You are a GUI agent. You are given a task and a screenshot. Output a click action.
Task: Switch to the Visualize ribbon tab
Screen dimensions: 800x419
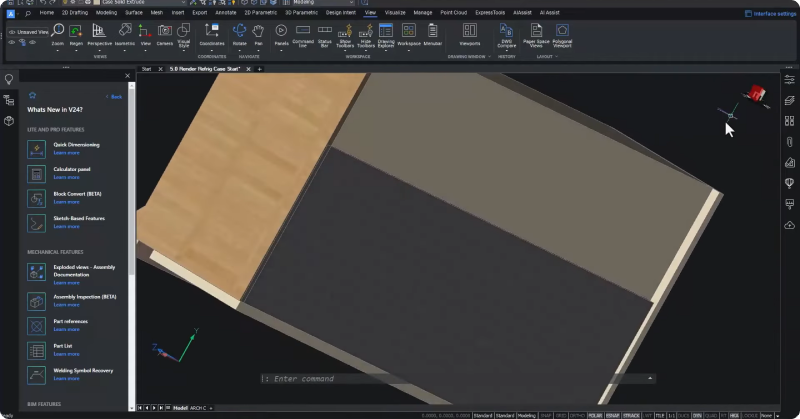click(395, 13)
